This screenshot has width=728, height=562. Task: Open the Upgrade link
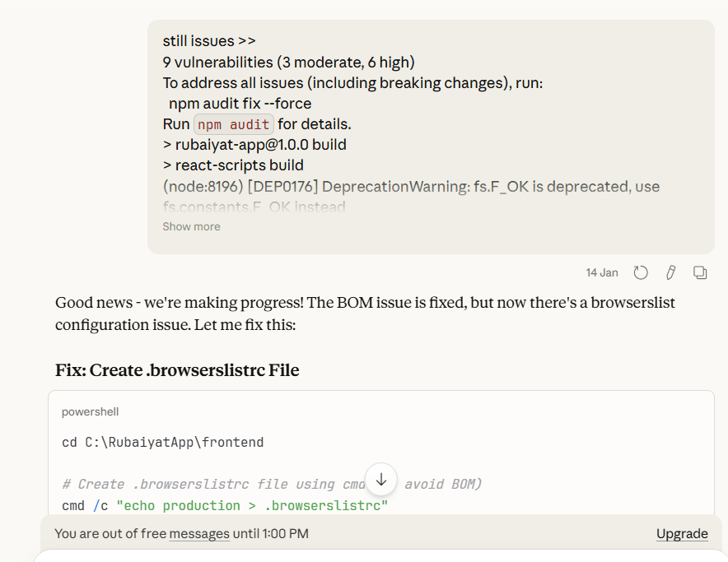tap(682, 534)
